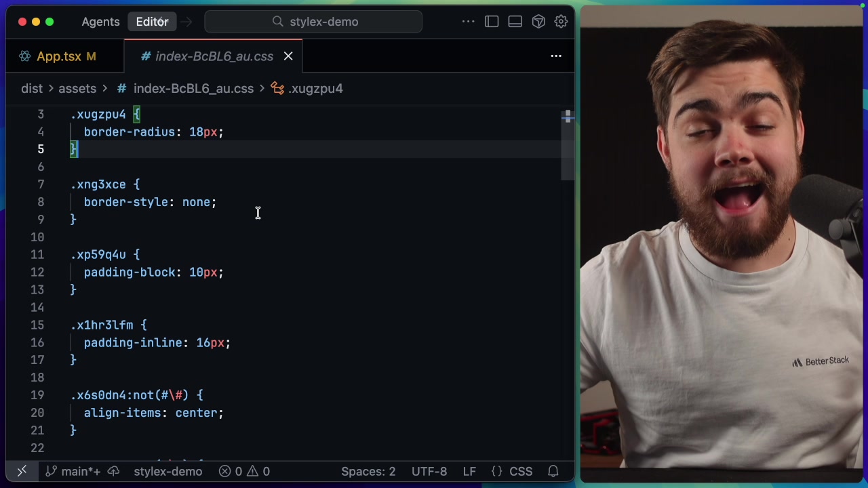Open the git branch main*+ indicator

click(x=73, y=471)
